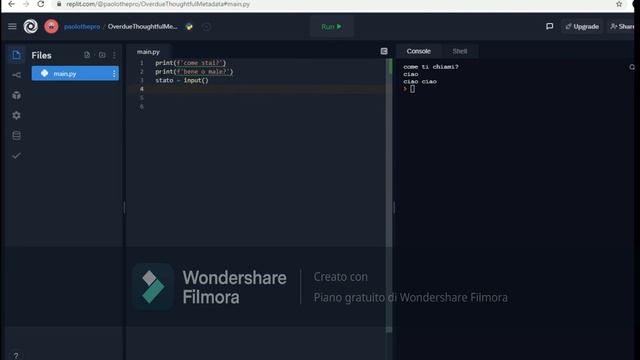
Task: Switch to the Shell tab
Action: tap(460, 51)
